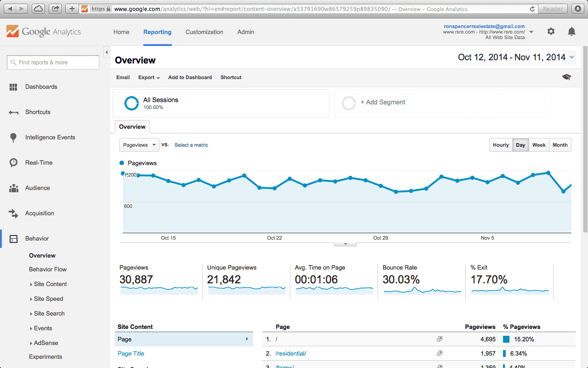Screen dimensions: 588x368
Task: Click the All Sessions segment circle
Action: click(x=131, y=103)
